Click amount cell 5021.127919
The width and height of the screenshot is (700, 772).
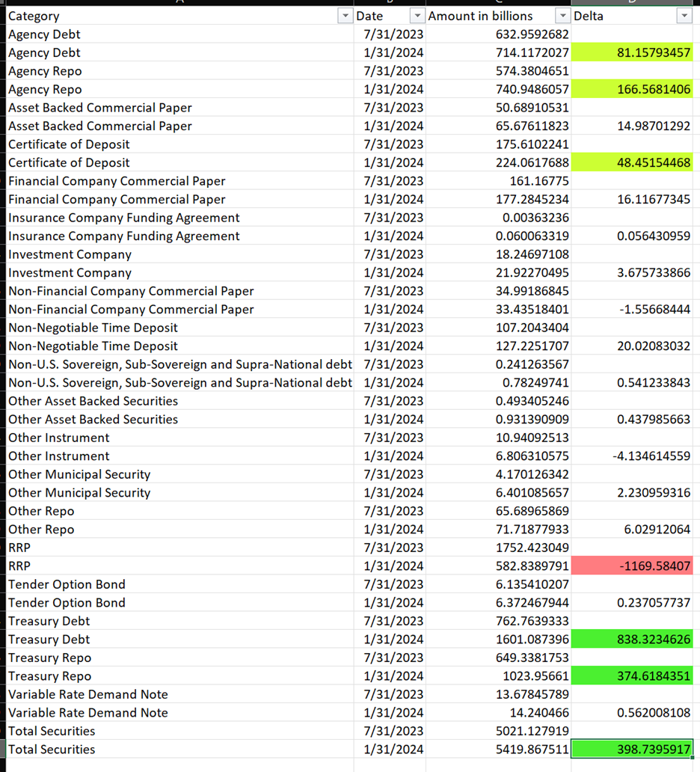coord(498,731)
